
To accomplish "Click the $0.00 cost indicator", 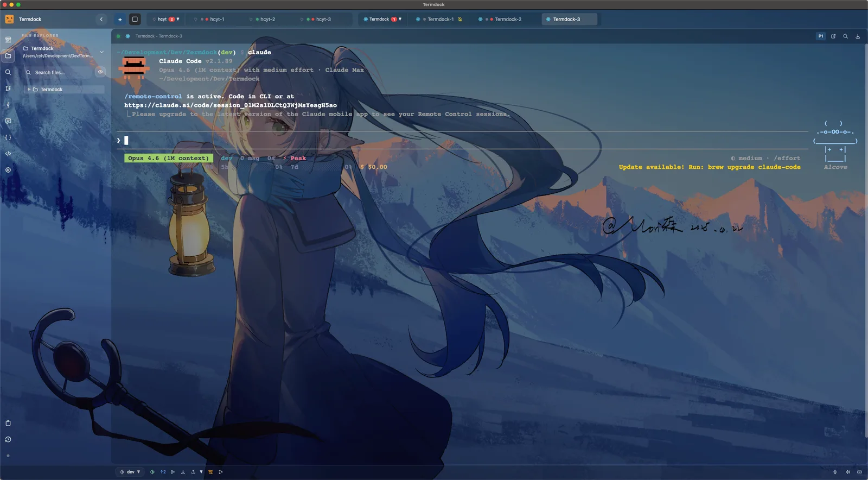I will pos(378,167).
